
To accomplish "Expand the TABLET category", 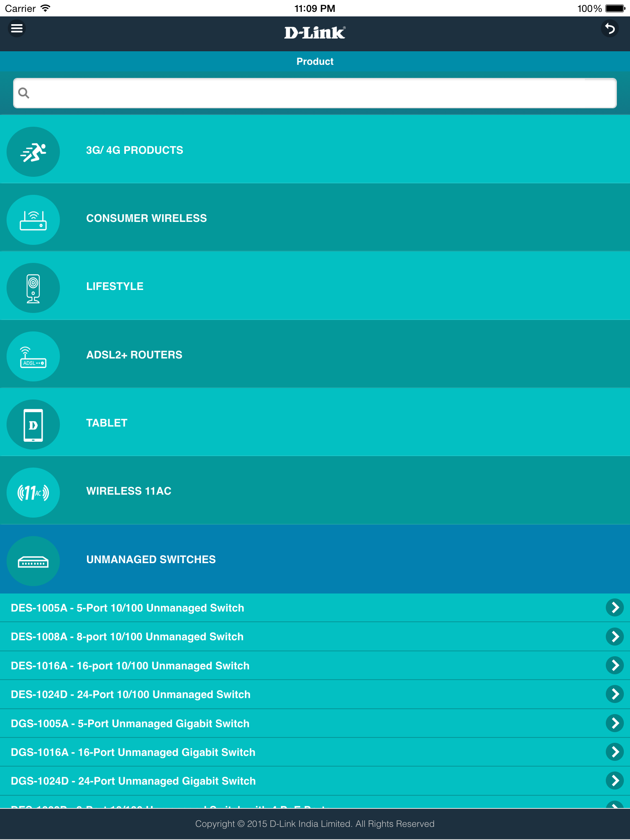I will pos(315,422).
